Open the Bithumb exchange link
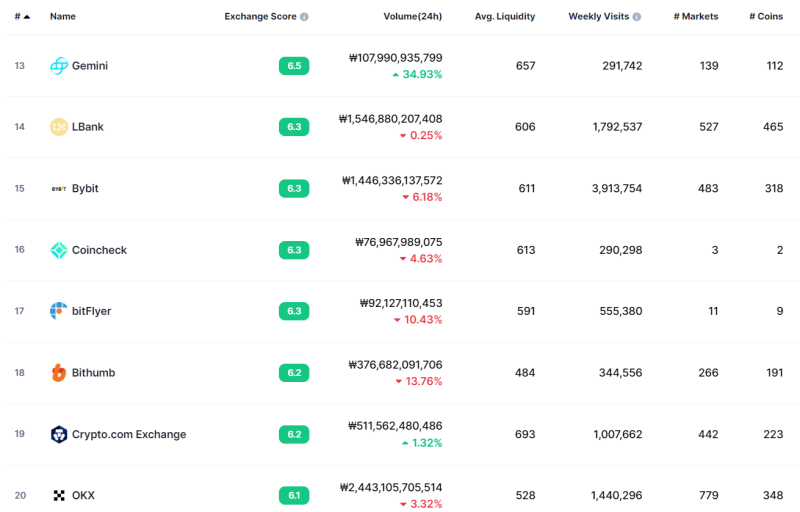The image size is (800, 512). pos(93,373)
